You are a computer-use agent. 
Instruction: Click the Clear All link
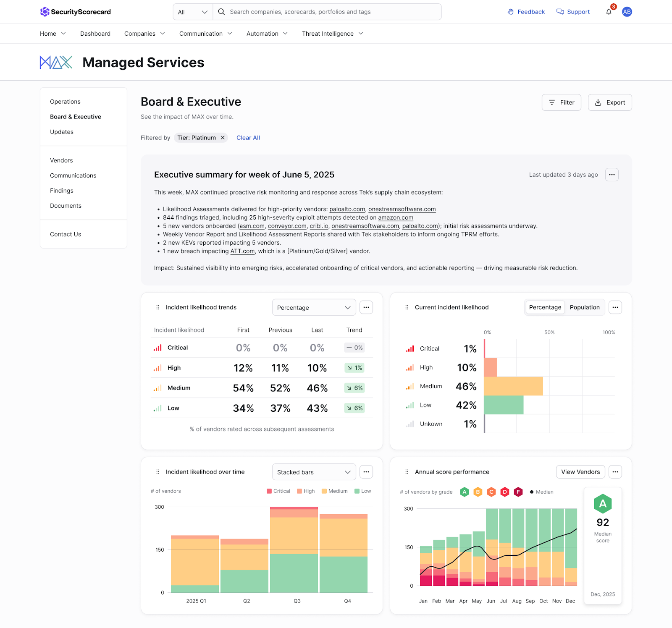tap(248, 138)
